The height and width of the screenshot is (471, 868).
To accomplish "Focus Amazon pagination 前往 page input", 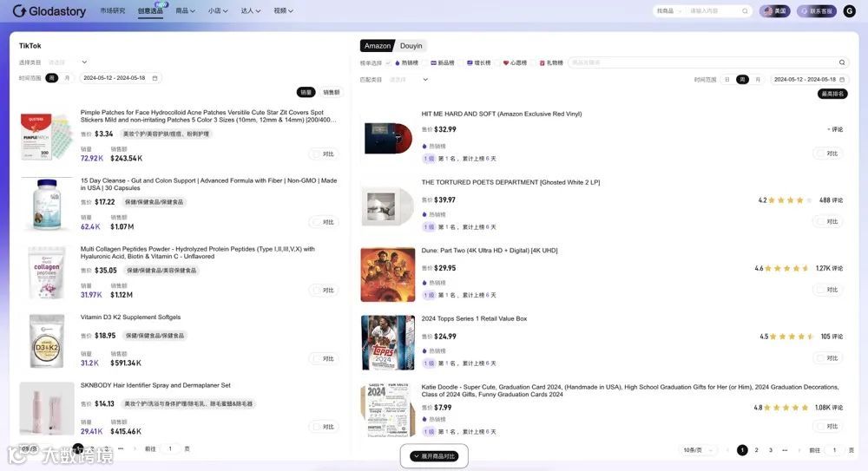I will [x=834, y=450].
